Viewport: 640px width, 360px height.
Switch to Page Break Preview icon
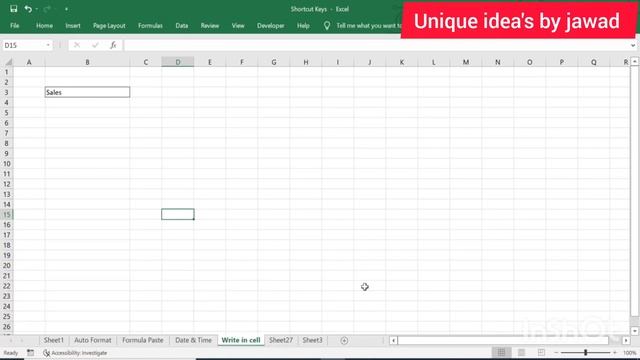[x=541, y=352]
